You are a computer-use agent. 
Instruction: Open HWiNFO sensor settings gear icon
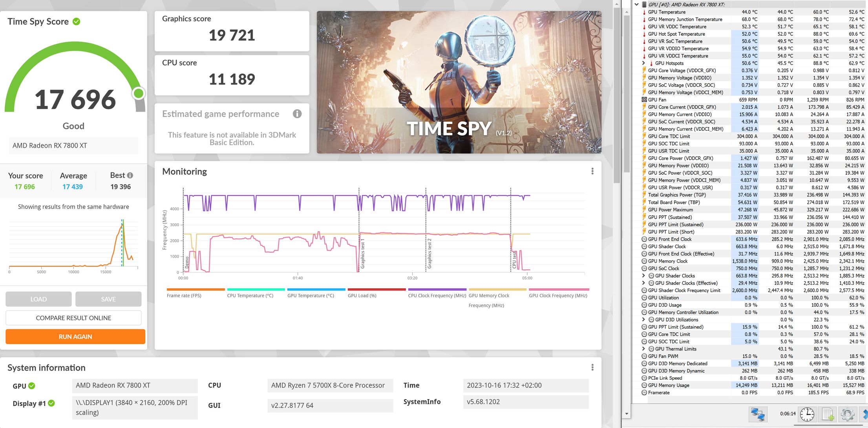848,415
